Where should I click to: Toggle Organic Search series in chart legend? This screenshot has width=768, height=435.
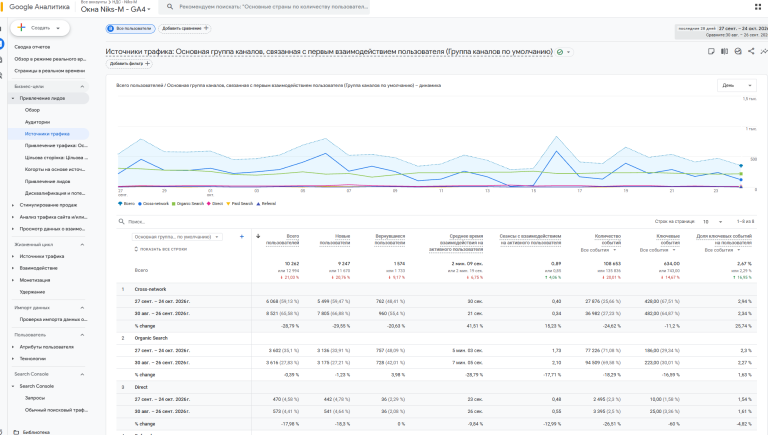pyautogui.click(x=188, y=204)
